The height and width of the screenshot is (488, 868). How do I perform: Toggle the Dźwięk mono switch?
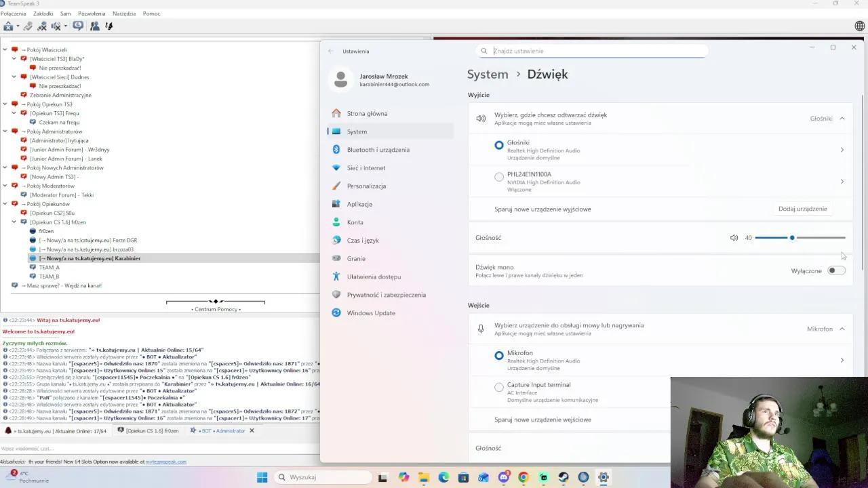pyautogui.click(x=837, y=270)
